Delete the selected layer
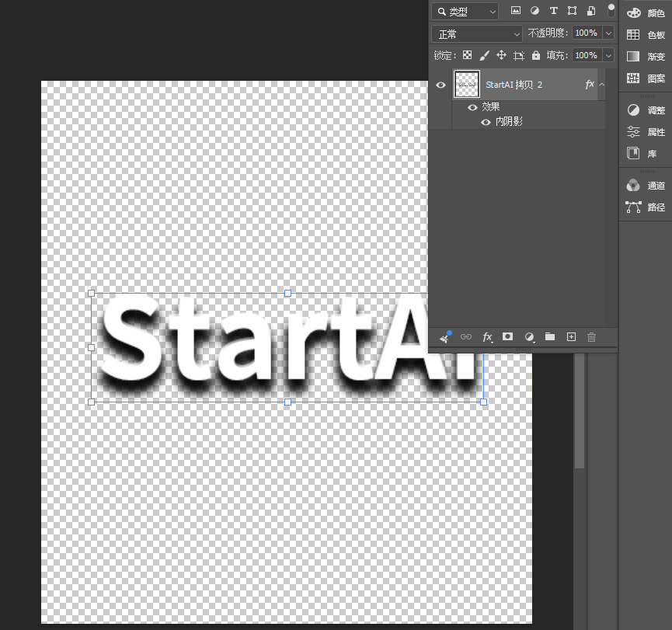672x630 pixels. tap(591, 337)
